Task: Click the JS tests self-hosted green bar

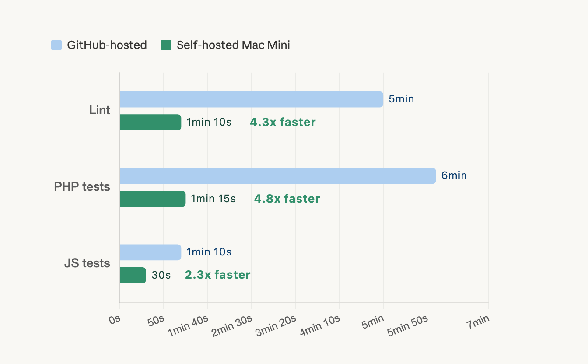Action: 133,275
